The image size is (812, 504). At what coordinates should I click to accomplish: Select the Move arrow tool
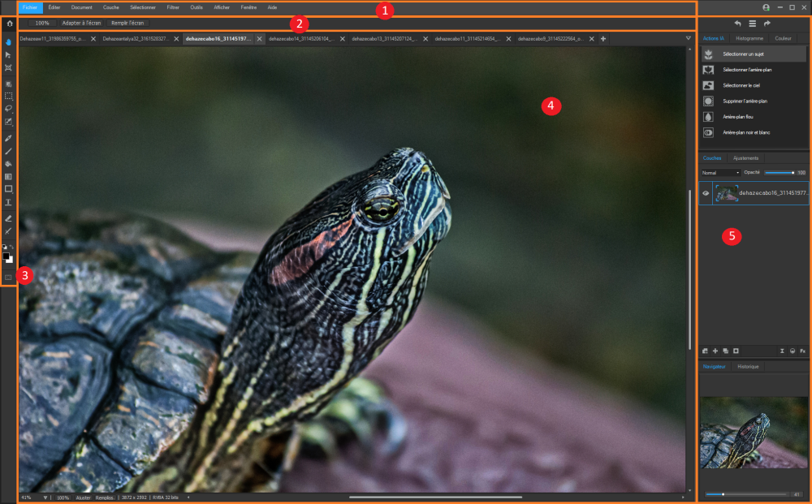tap(8, 55)
